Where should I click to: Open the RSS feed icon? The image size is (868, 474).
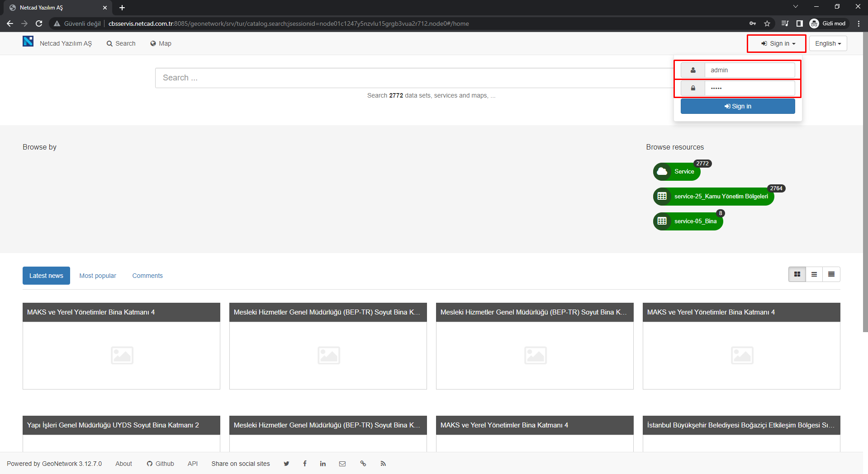click(x=383, y=464)
